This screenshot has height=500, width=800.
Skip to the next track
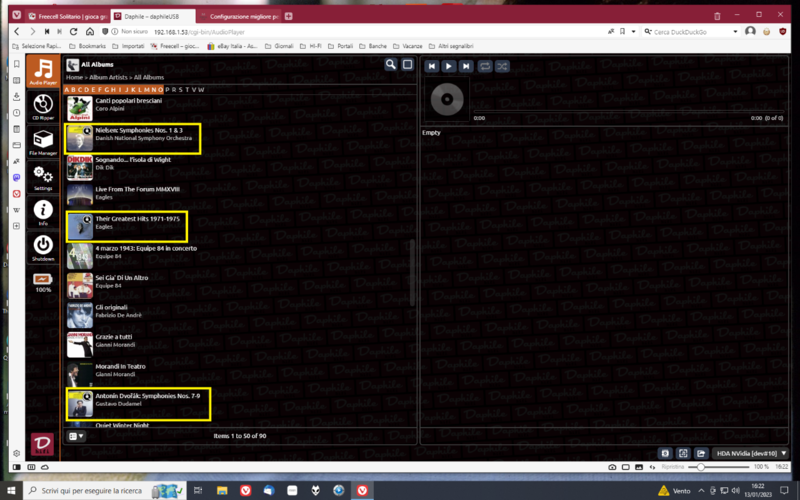(x=466, y=66)
